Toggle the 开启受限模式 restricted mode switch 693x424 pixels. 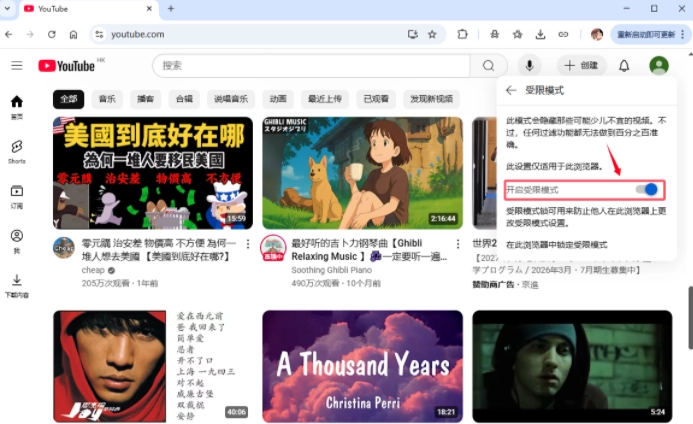[x=650, y=189]
